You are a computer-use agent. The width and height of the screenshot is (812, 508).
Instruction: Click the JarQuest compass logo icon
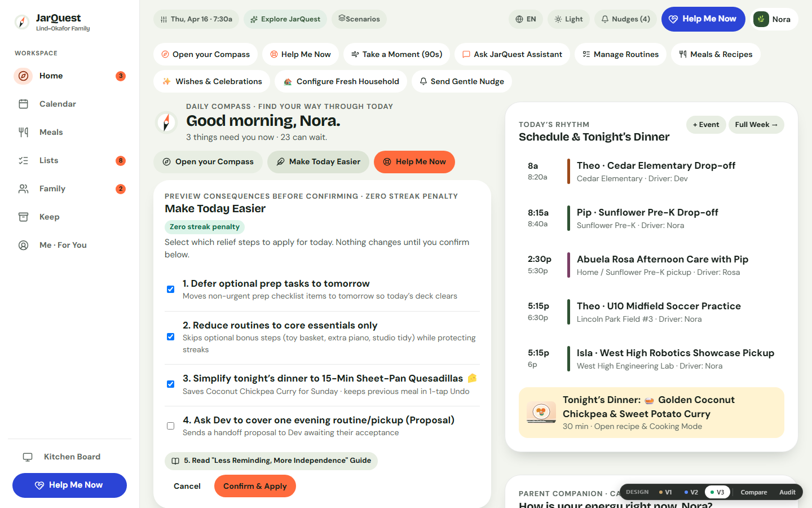21,22
